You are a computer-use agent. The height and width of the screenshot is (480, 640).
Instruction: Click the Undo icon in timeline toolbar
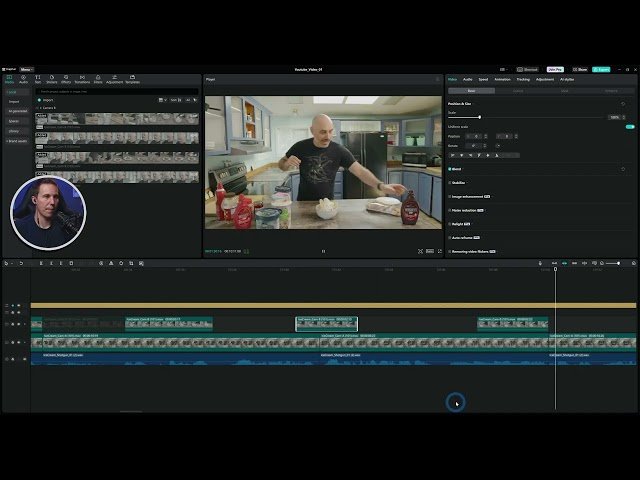pyautogui.click(x=21, y=263)
